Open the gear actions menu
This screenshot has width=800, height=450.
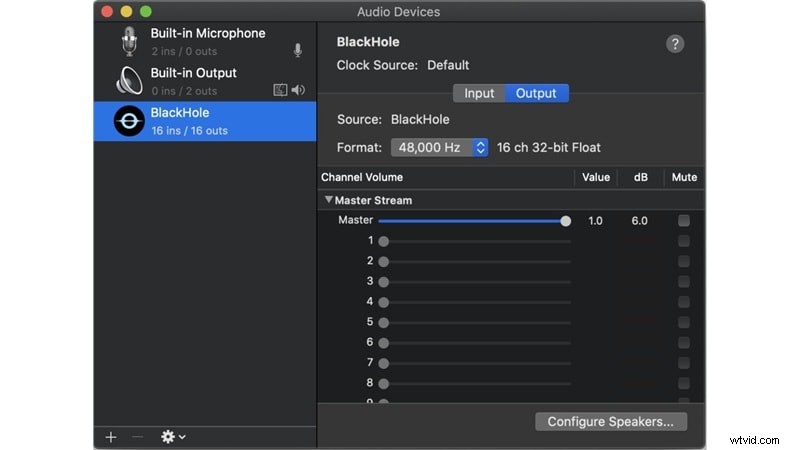(172, 437)
